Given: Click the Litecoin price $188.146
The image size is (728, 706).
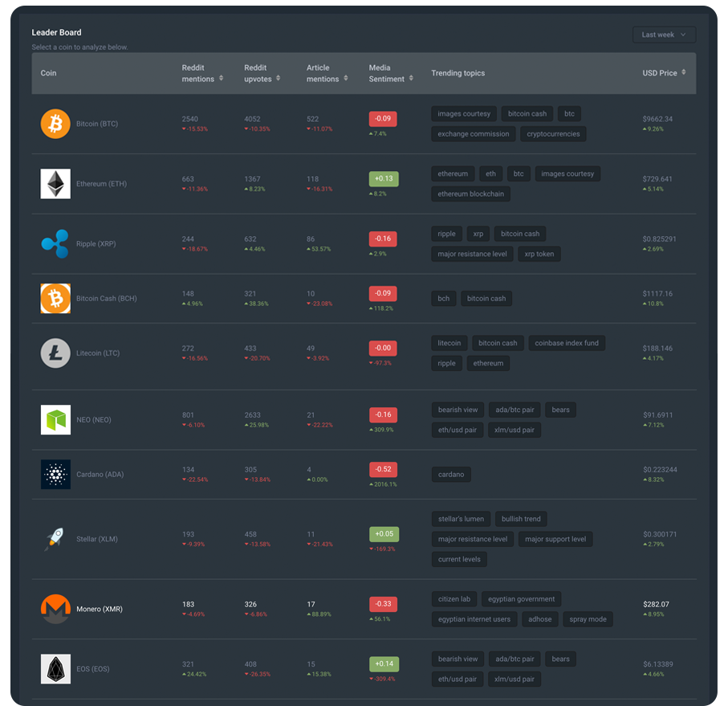Looking at the screenshot, I should click(x=657, y=349).
